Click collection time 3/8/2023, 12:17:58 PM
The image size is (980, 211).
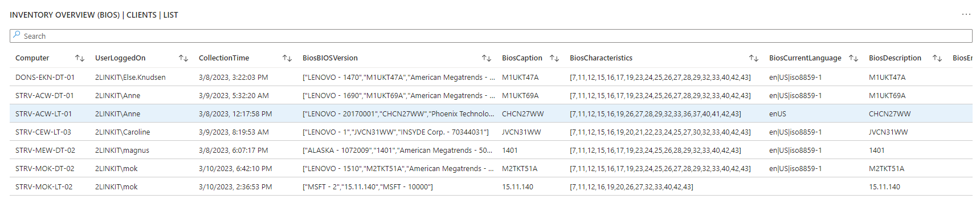click(235, 113)
